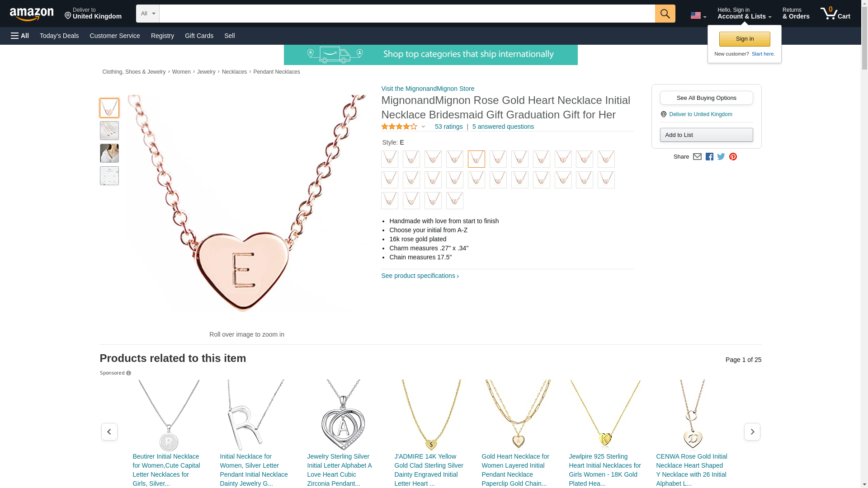Select the first style swatch option

[390, 159]
